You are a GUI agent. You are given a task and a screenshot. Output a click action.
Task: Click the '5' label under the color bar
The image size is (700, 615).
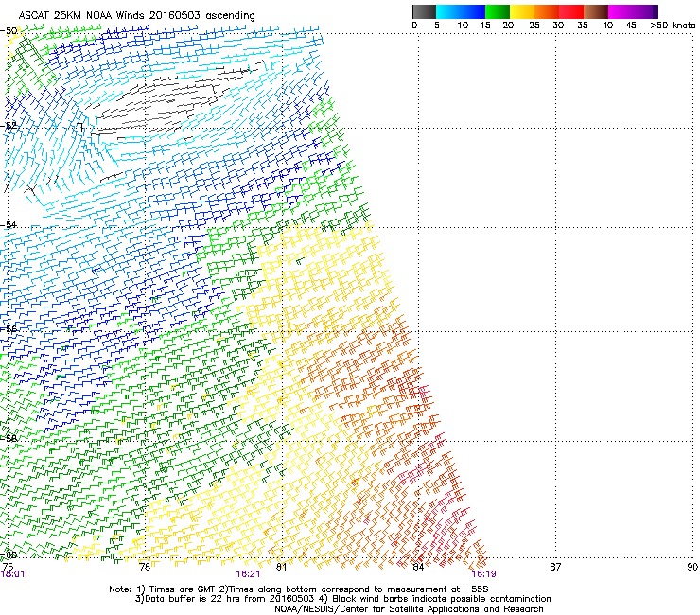pyautogui.click(x=437, y=26)
